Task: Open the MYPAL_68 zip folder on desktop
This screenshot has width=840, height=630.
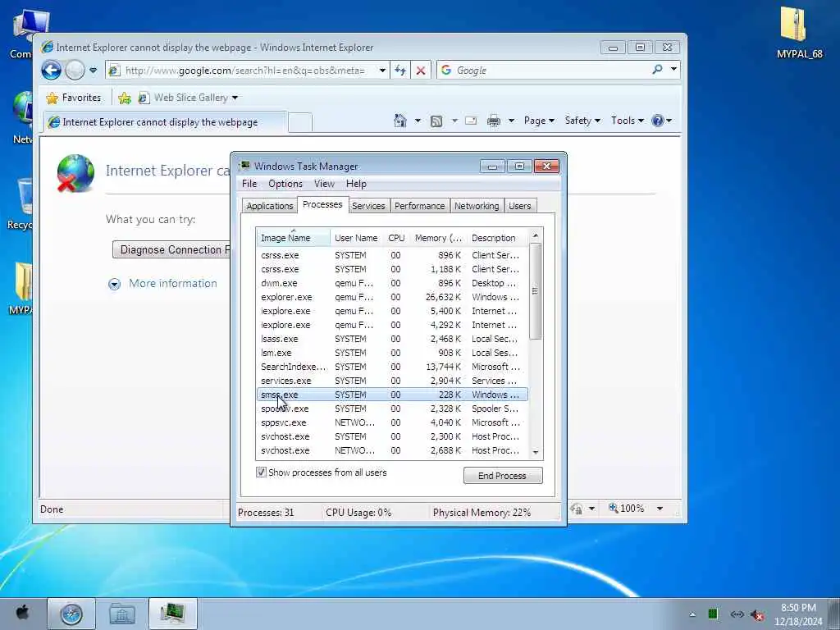Action: (799, 32)
